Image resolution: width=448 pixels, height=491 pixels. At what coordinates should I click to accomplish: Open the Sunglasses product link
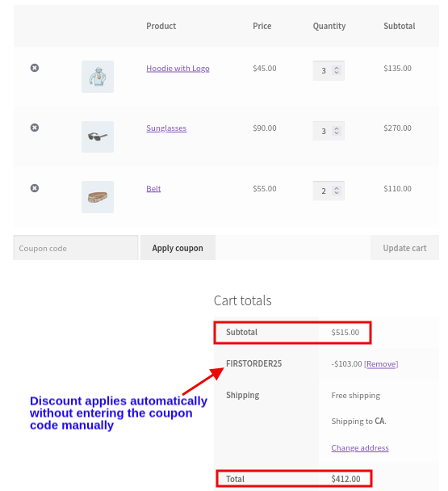[x=166, y=128]
